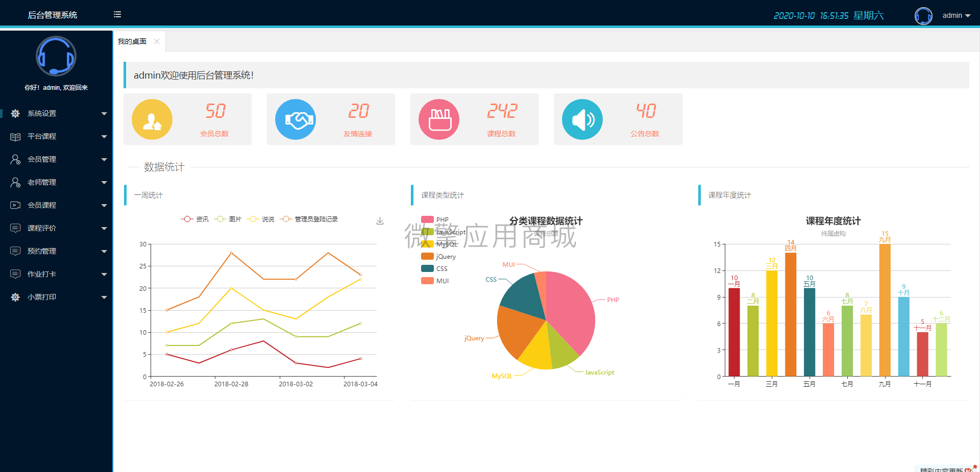Open the 老师管理 menu item
The height and width of the screenshot is (472, 980).
56,182
